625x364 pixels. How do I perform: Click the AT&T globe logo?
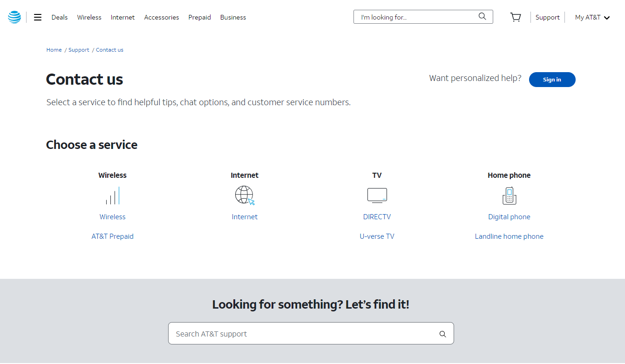(14, 17)
